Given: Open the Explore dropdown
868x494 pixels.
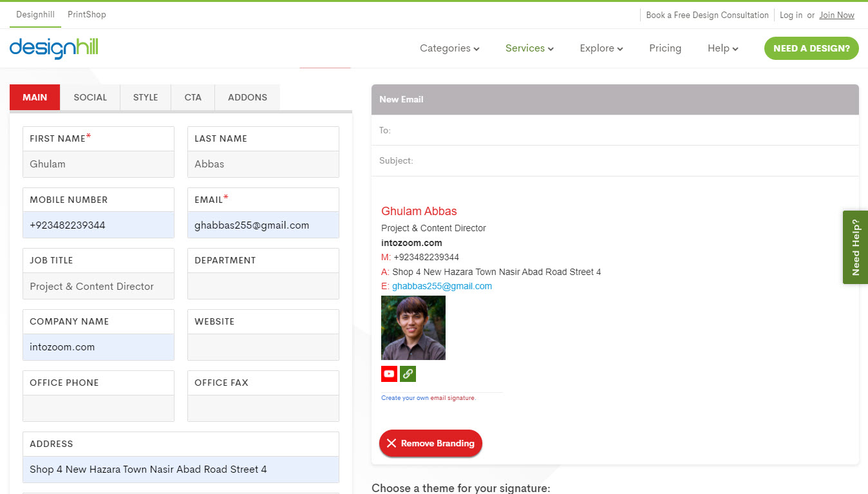Looking at the screenshot, I should point(601,48).
